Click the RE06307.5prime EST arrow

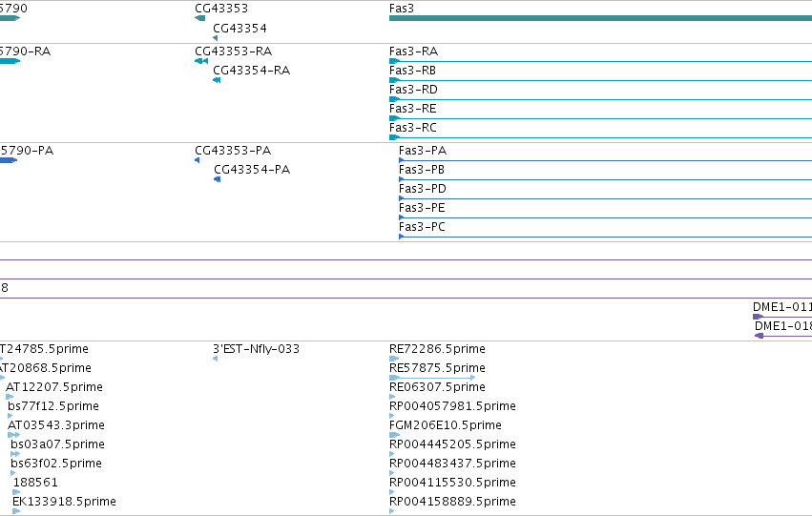(392, 397)
